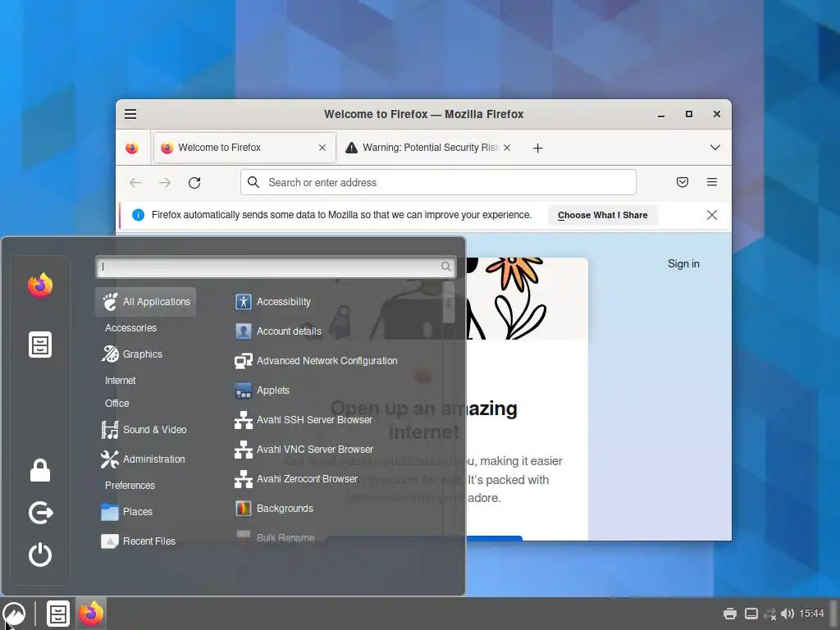Click the application menu button on panel
Screen dimensions: 840x630
click(x=14, y=614)
